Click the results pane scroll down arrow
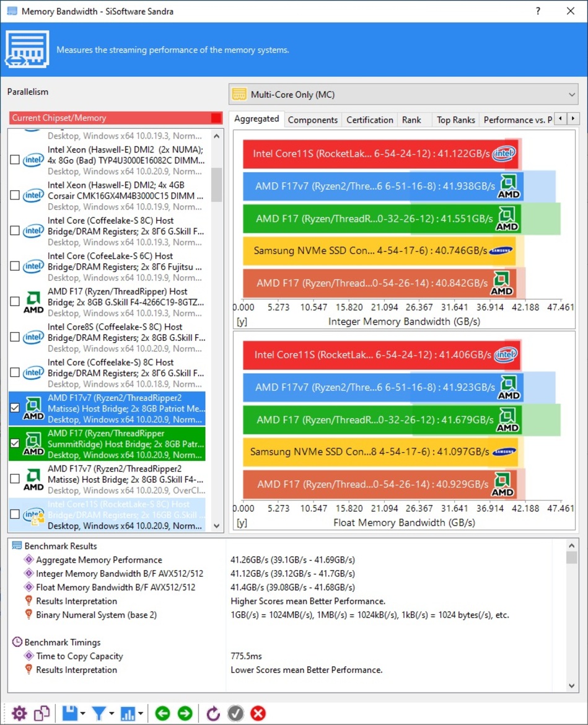 (572, 686)
